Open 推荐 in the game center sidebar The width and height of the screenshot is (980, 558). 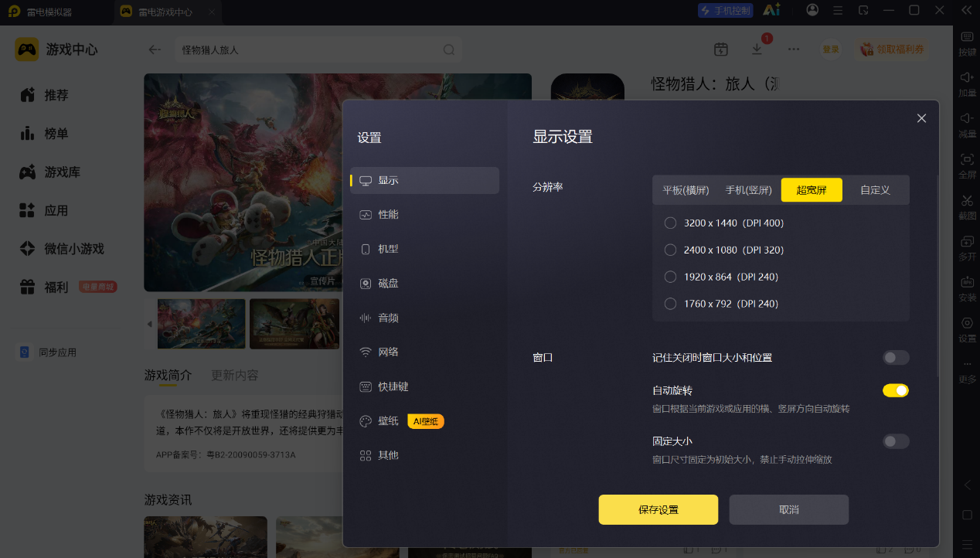point(46,95)
